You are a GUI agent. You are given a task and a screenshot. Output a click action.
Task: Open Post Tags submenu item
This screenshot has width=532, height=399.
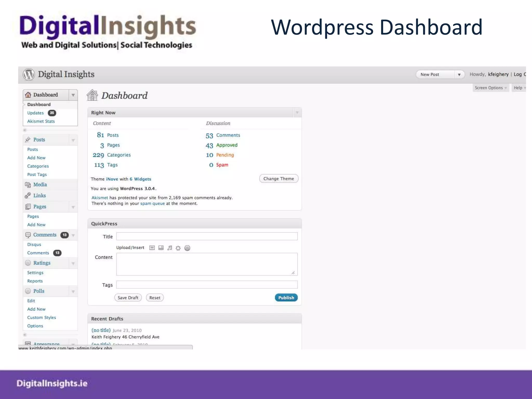click(x=37, y=175)
